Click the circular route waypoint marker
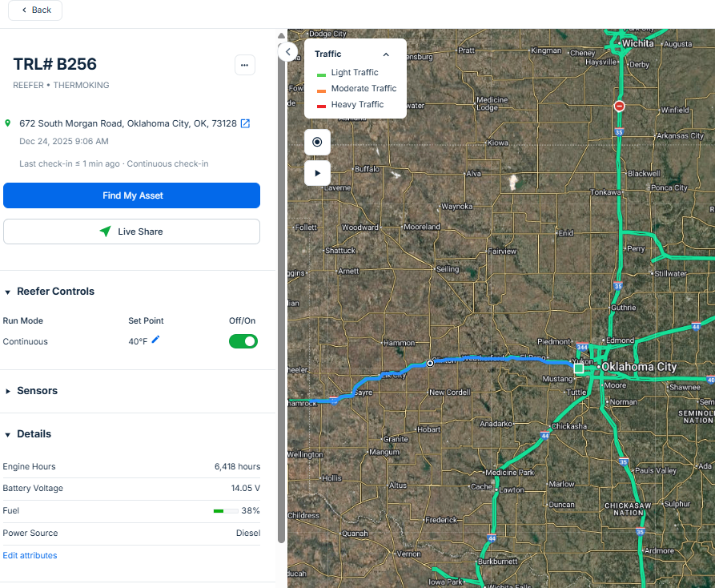Image resolution: width=715 pixels, height=588 pixels. click(430, 363)
